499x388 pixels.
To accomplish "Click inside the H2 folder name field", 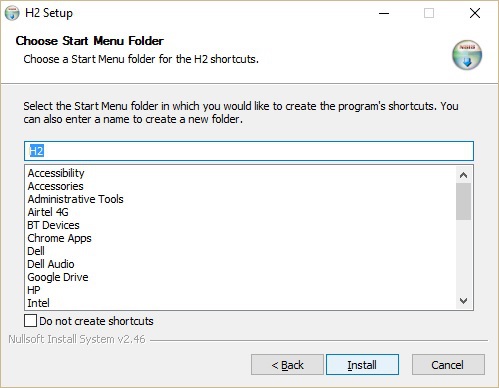I will coord(249,151).
